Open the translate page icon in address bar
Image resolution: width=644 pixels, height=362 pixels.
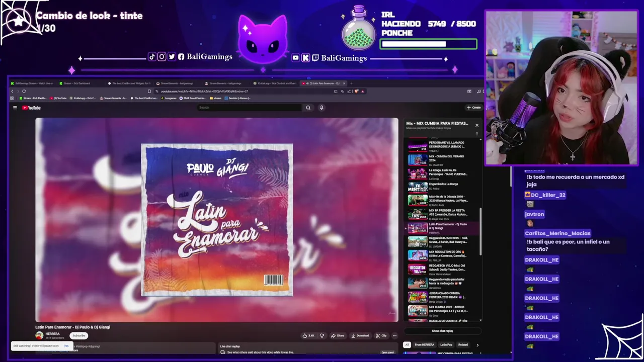[x=342, y=91]
